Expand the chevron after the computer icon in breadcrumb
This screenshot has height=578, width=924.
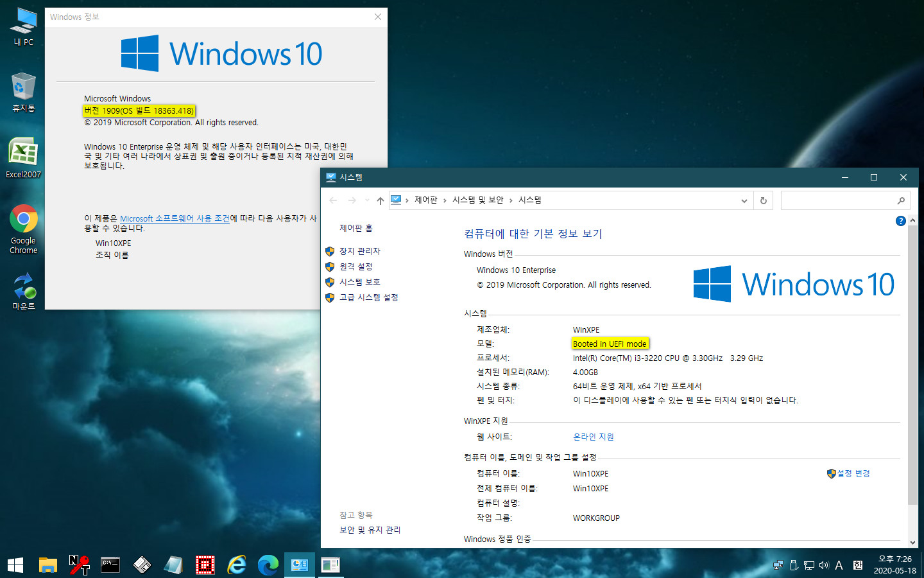click(x=407, y=200)
